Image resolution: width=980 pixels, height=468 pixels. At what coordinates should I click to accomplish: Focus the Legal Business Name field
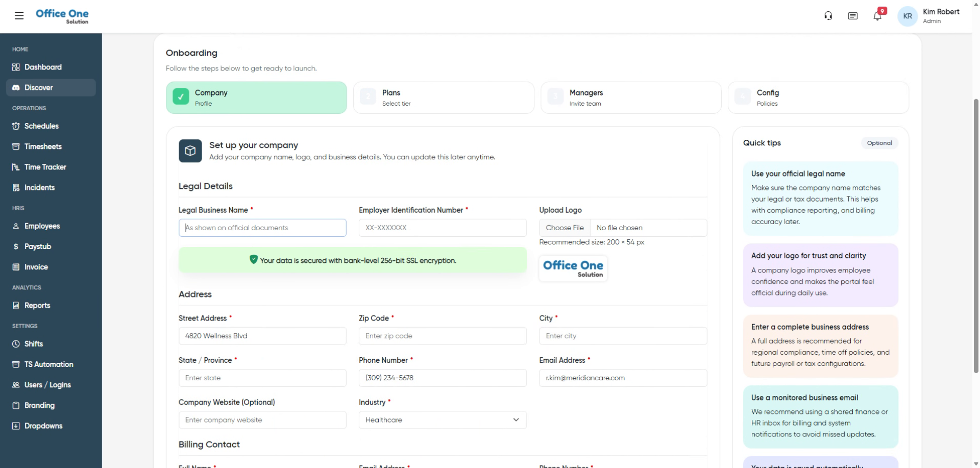(x=262, y=228)
